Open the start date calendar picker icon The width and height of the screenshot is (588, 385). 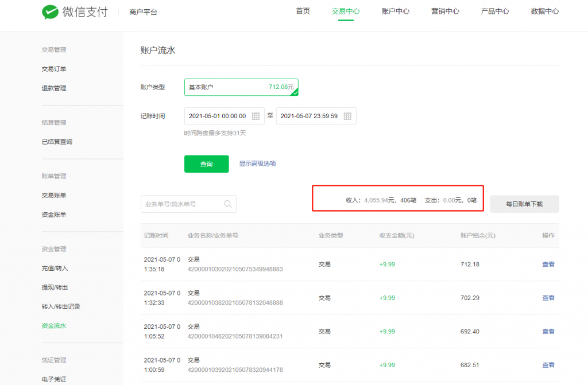tap(255, 115)
